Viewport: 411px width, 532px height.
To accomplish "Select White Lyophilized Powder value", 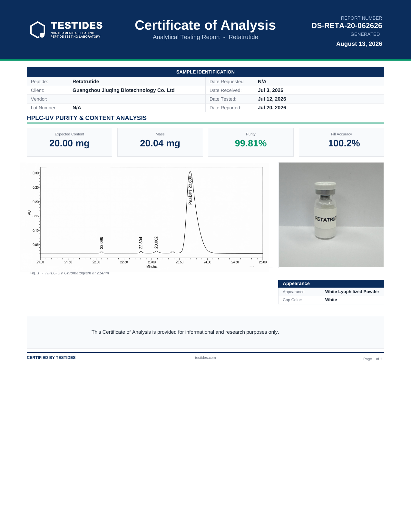I will tap(352, 292).
